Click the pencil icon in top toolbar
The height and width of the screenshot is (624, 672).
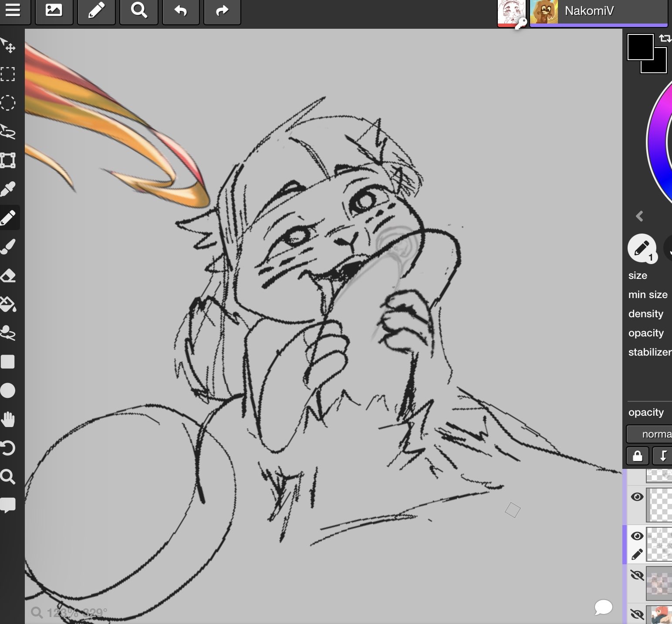coord(96,10)
